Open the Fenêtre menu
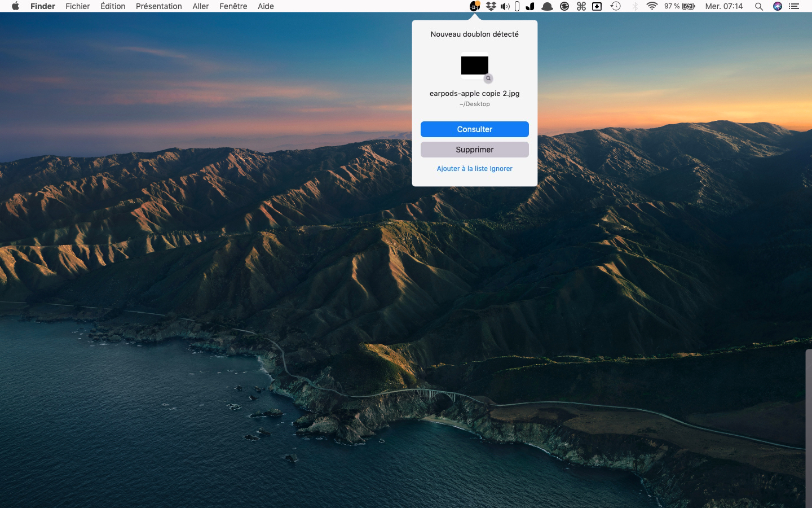 click(233, 6)
